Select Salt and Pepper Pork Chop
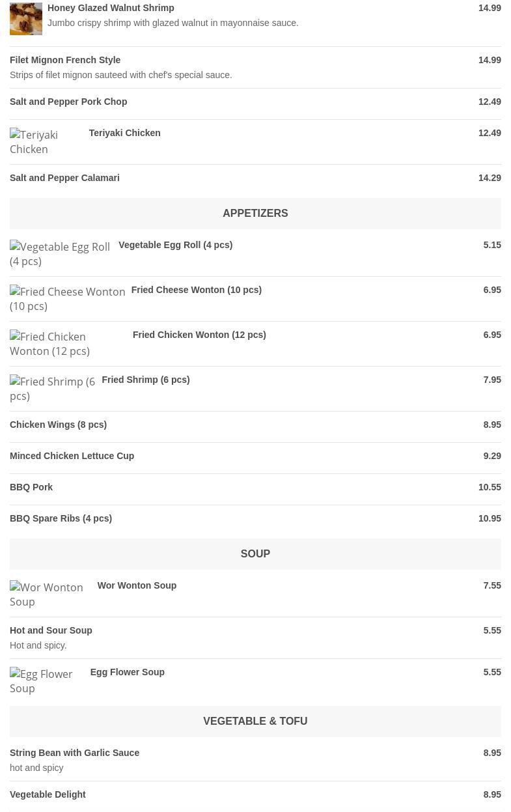The height and width of the screenshot is (812, 511). tap(68, 102)
